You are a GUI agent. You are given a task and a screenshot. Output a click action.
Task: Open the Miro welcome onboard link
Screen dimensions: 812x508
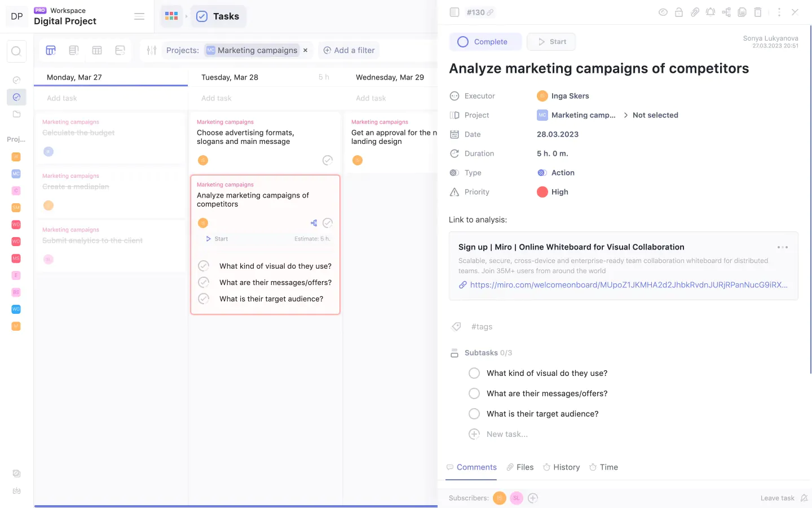pos(628,285)
